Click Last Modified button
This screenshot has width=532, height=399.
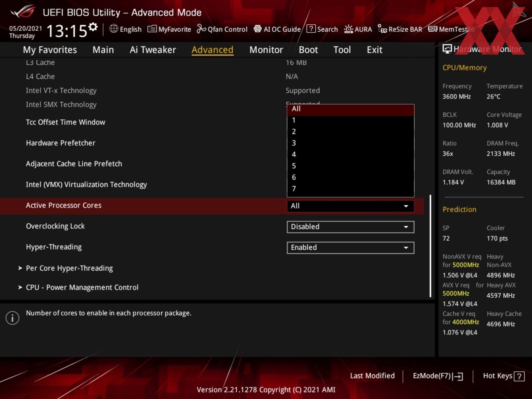[372, 376]
